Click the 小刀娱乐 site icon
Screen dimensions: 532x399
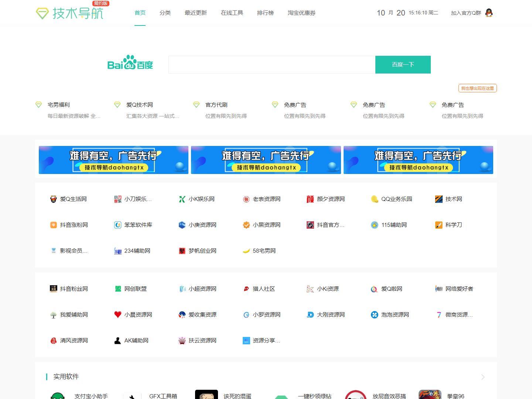pos(118,199)
